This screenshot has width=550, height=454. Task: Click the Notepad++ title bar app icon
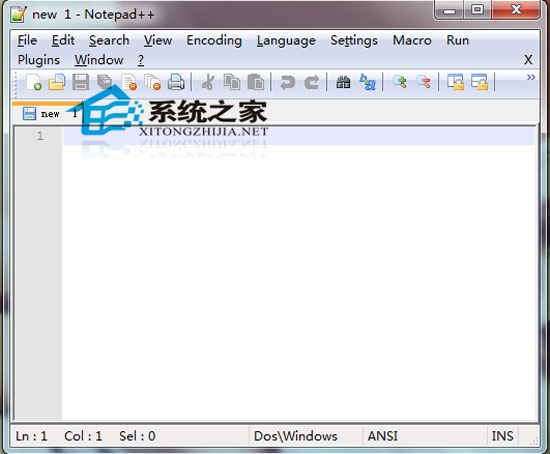18,14
